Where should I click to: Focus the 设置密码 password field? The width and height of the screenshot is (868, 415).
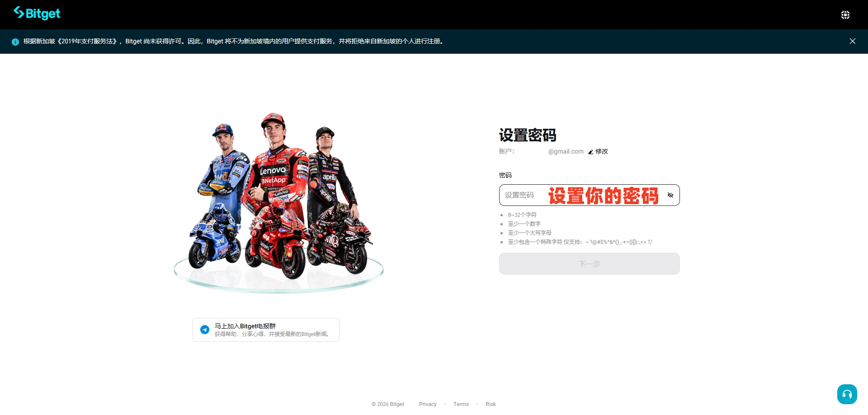point(589,195)
